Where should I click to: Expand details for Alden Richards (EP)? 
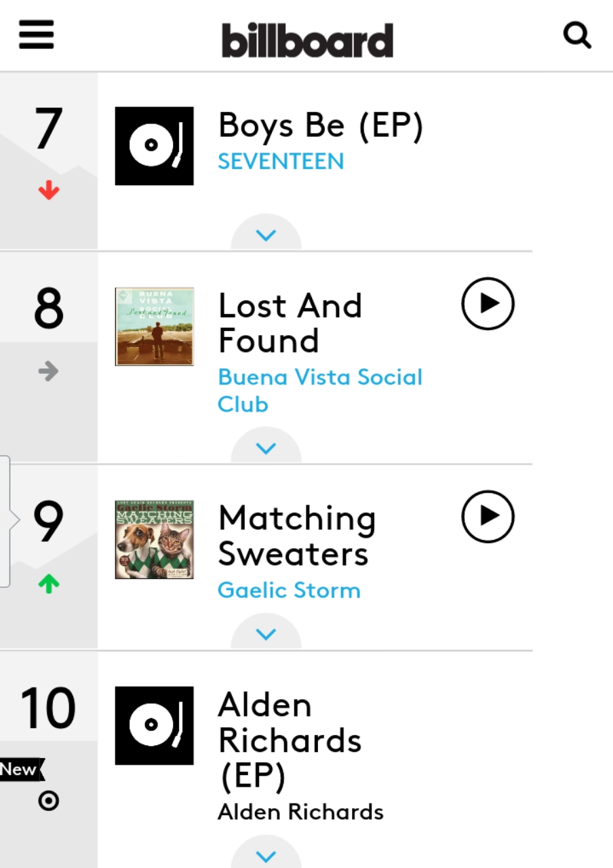click(266, 856)
